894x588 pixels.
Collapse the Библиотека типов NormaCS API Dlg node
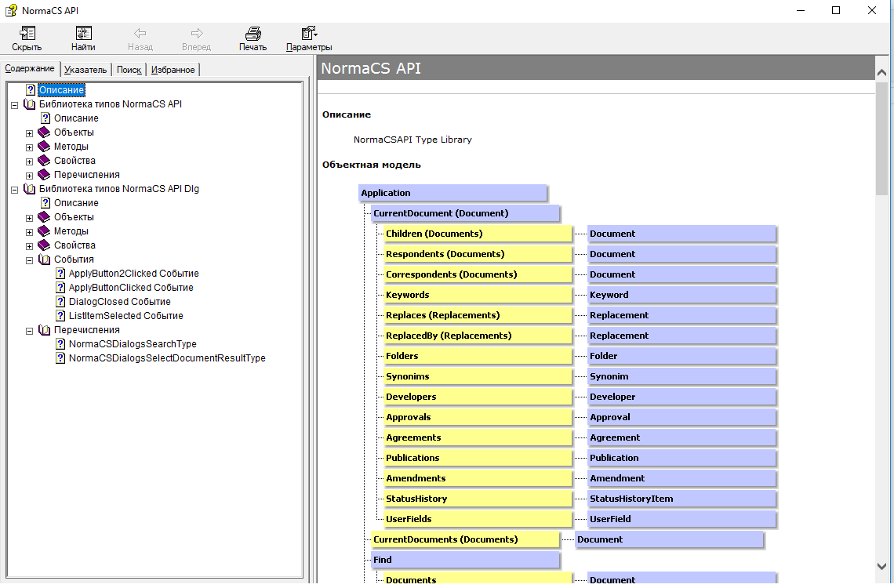tap(15, 190)
